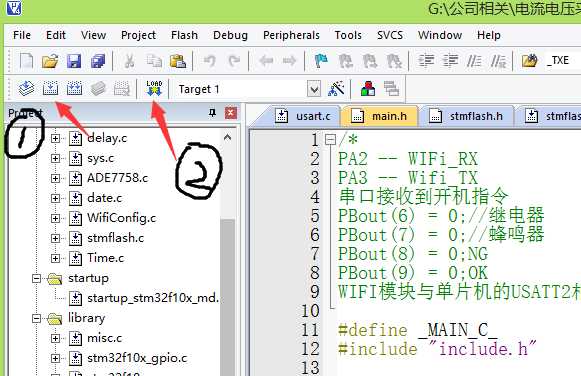Batch build icon in build toolbar
Screen dimensions: 581x376
click(x=98, y=89)
